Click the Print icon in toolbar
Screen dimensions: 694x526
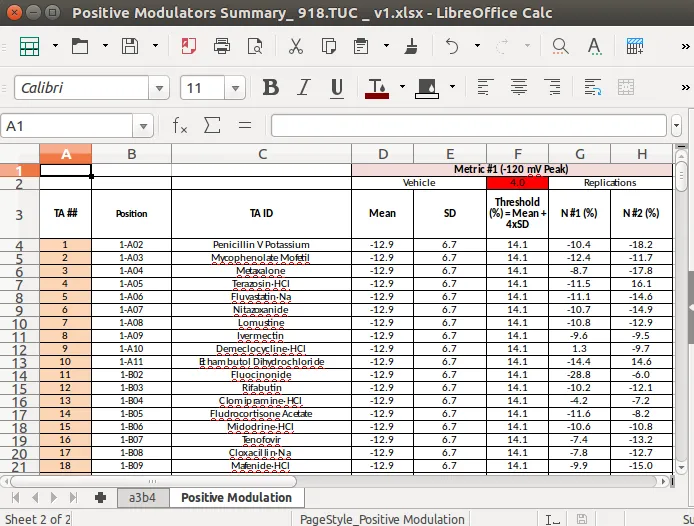222,46
